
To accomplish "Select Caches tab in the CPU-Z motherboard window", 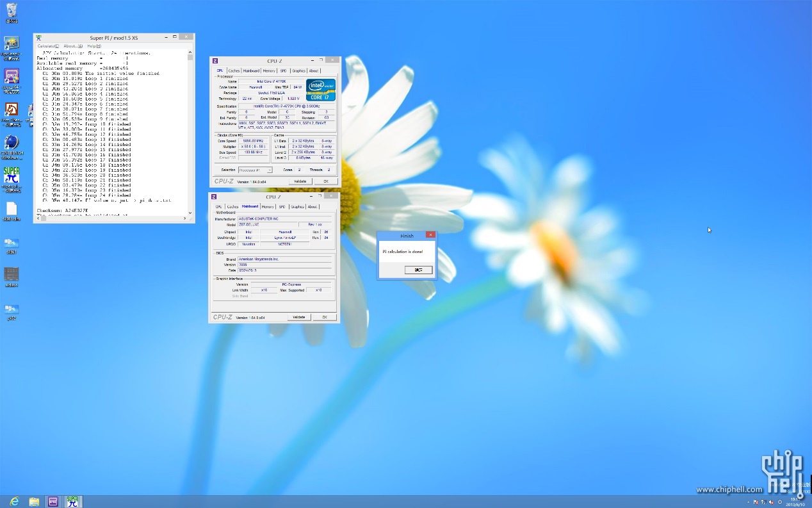I will [x=232, y=207].
